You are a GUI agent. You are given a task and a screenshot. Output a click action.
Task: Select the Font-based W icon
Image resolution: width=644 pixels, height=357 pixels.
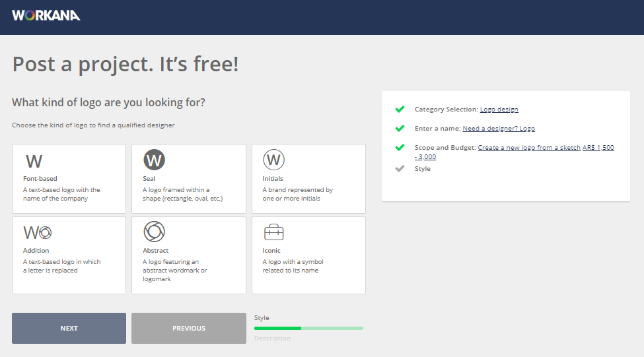[x=34, y=161]
